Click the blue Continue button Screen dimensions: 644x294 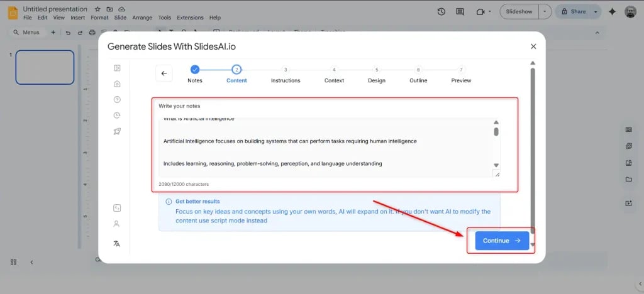pyautogui.click(x=502, y=241)
